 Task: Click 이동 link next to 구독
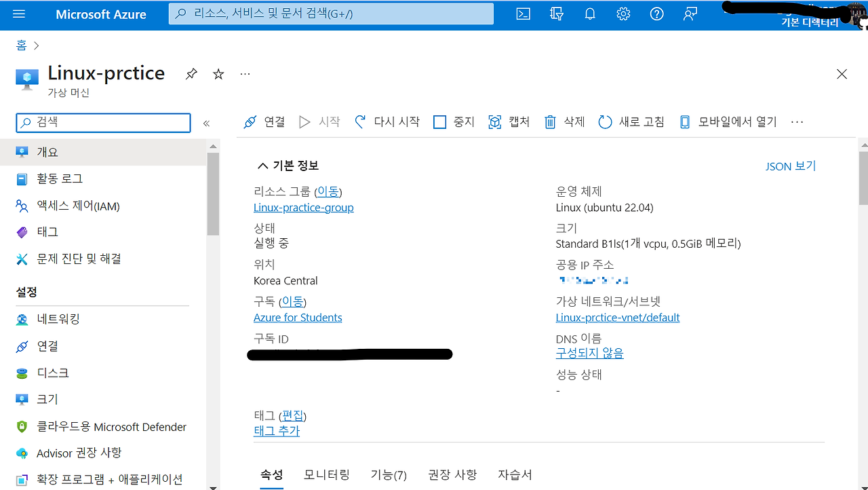coord(293,301)
